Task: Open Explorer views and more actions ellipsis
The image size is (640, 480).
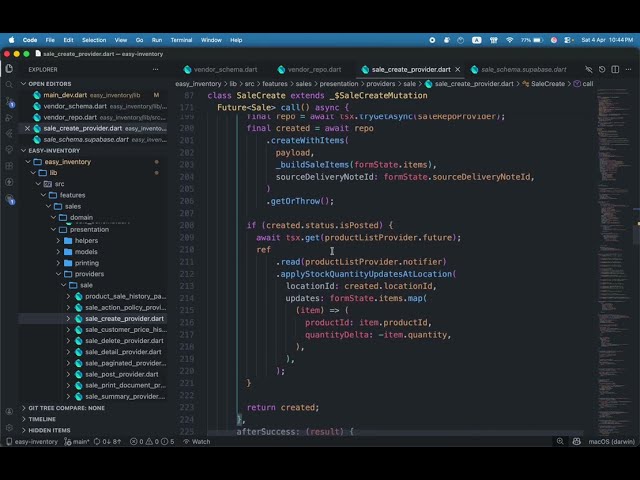Action: point(156,69)
